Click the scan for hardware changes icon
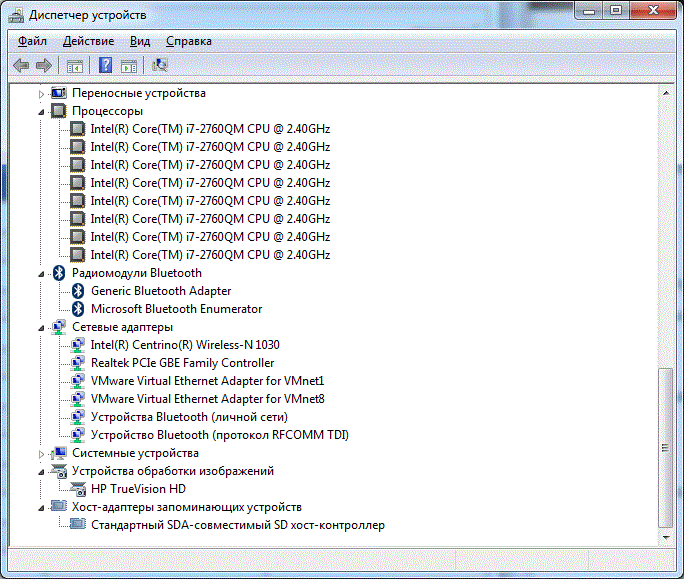The width and height of the screenshot is (684, 579). (160, 66)
